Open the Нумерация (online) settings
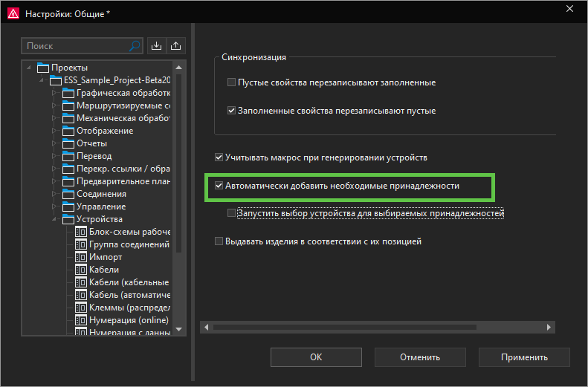 coord(129,320)
